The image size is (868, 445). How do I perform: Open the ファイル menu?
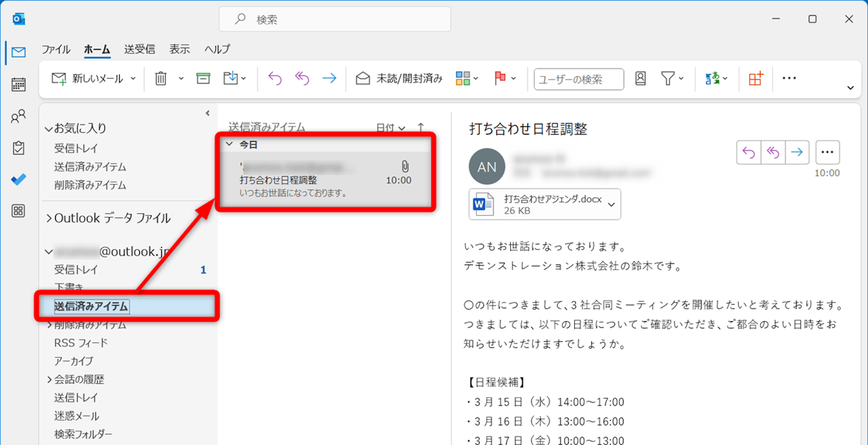point(56,49)
